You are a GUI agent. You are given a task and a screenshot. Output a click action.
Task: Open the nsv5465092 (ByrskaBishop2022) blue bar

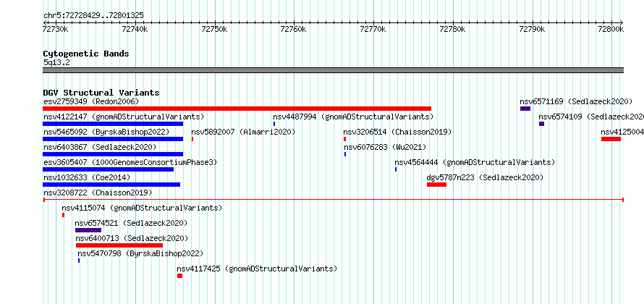click(113, 139)
